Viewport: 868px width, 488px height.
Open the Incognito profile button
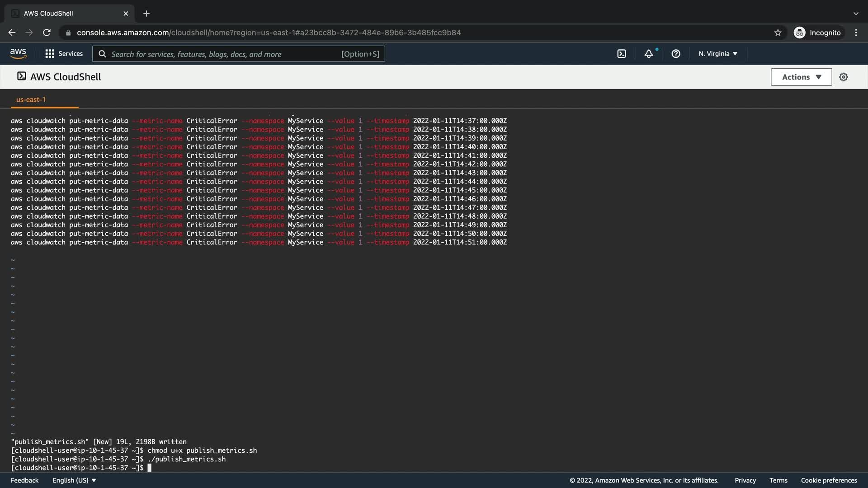click(x=817, y=33)
